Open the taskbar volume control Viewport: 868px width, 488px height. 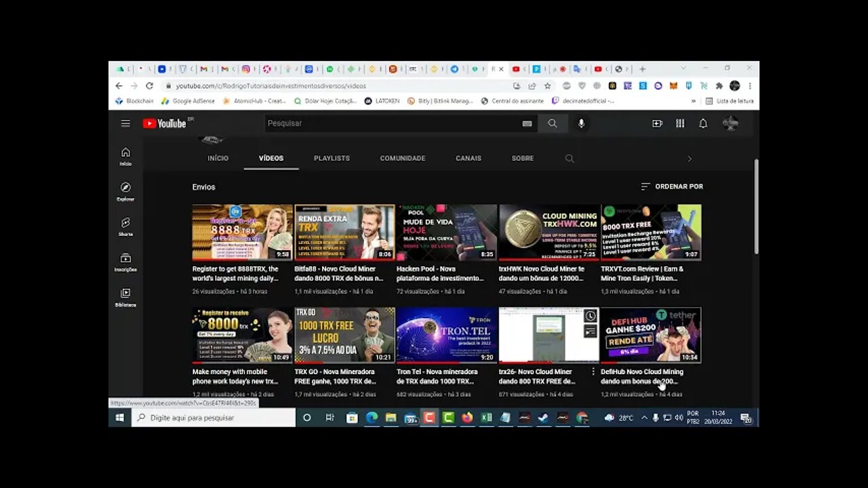pos(679,418)
